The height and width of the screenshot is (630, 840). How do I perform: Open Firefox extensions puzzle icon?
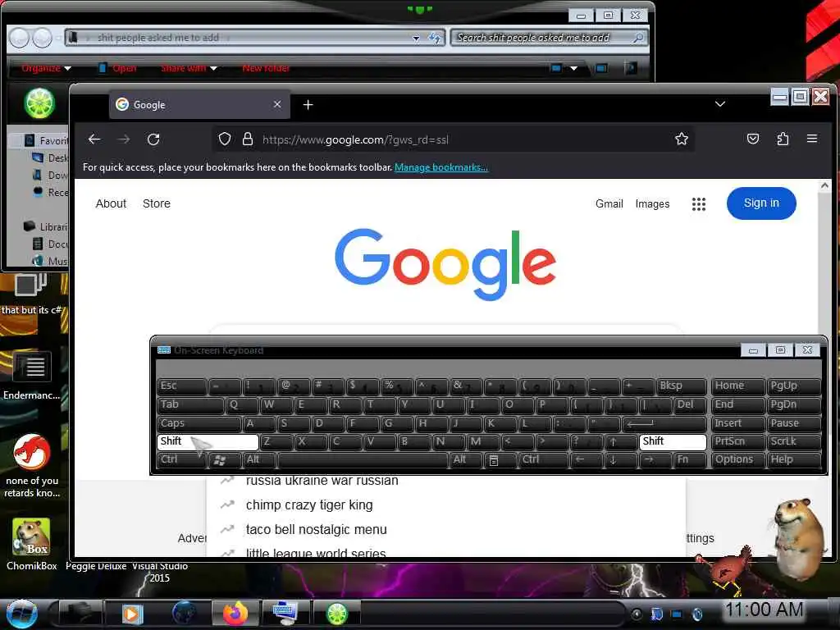(x=783, y=139)
